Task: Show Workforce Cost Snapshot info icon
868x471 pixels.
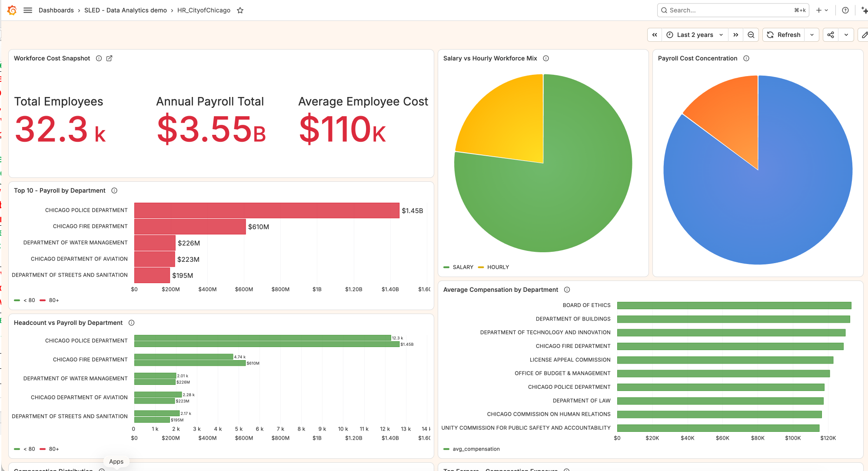Action: point(99,58)
